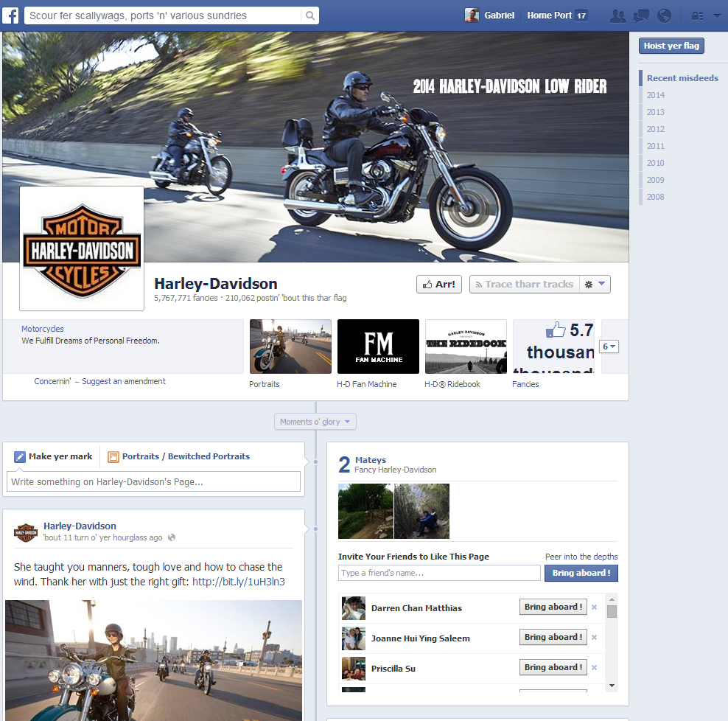The height and width of the screenshot is (721, 728).
Task: Click friend list scrollbar down arrow
Action: (612, 686)
